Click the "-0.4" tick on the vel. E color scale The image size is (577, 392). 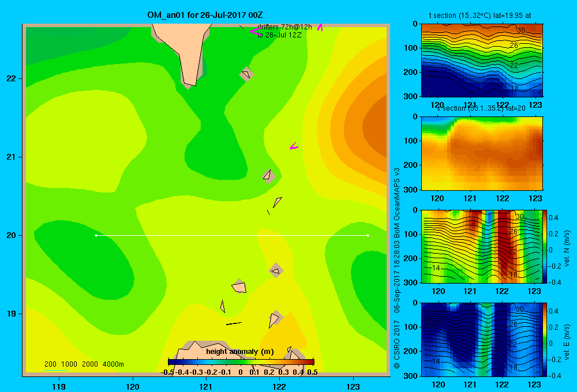pos(553,375)
